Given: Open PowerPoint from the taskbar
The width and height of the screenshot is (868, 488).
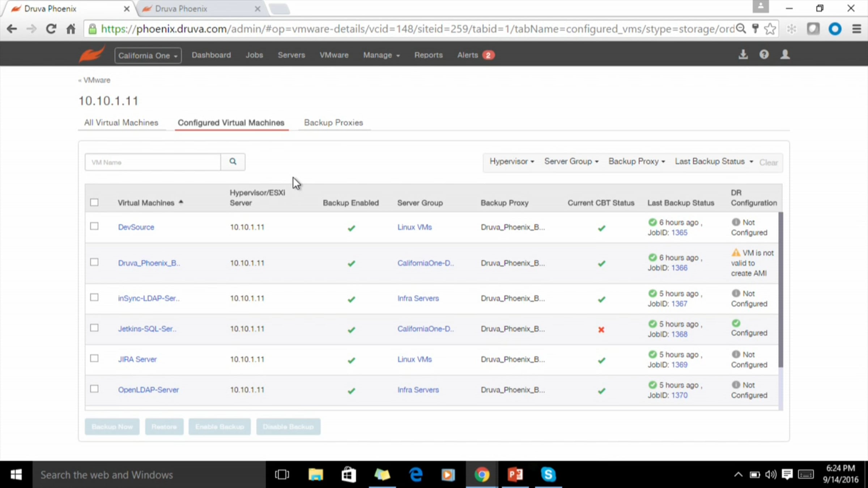Looking at the screenshot, I should click(515, 475).
